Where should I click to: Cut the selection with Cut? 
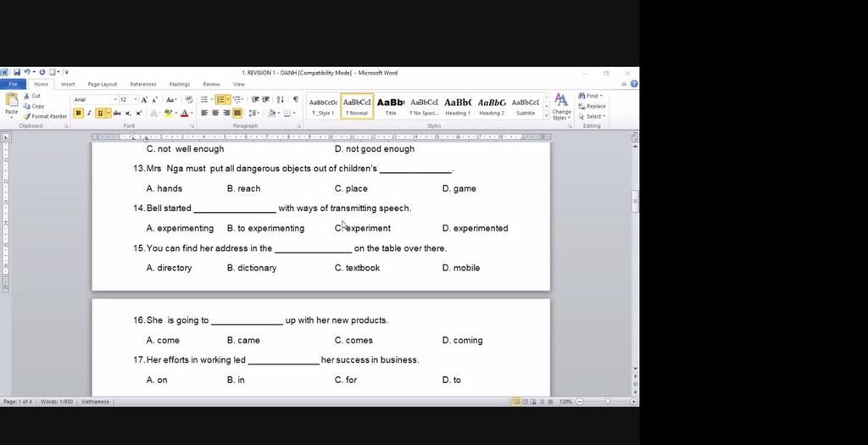pos(33,96)
